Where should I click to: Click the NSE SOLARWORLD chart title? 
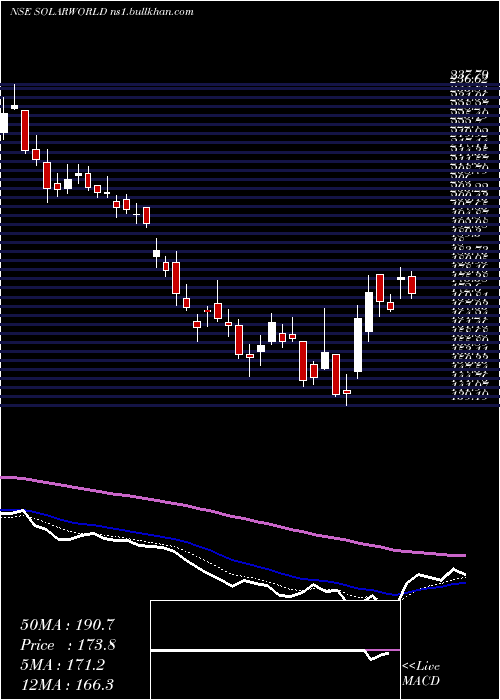click(59, 12)
